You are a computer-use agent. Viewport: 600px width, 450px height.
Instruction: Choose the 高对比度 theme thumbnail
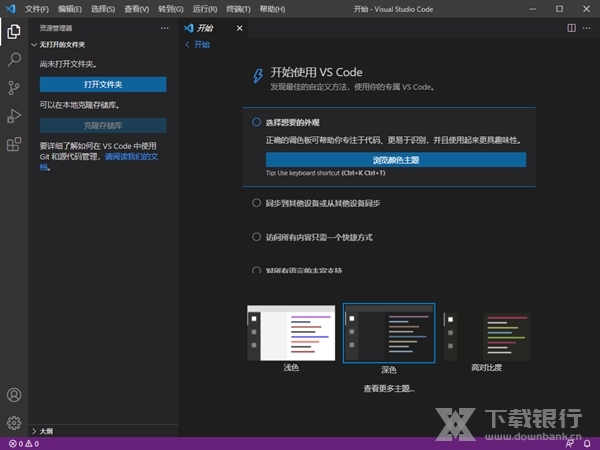pos(487,337)
